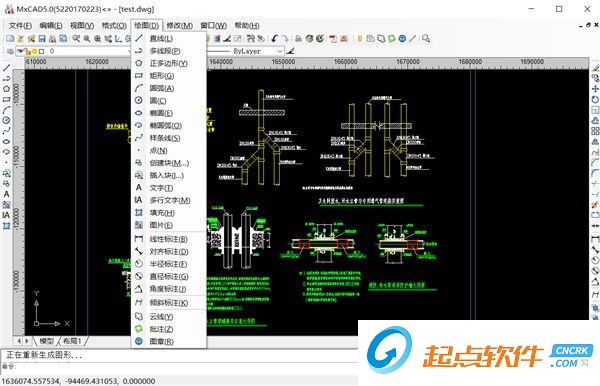Click the new drawing icon in top toolbar
The width and height of the screenshot is (600, 386).
pos(10,39)
